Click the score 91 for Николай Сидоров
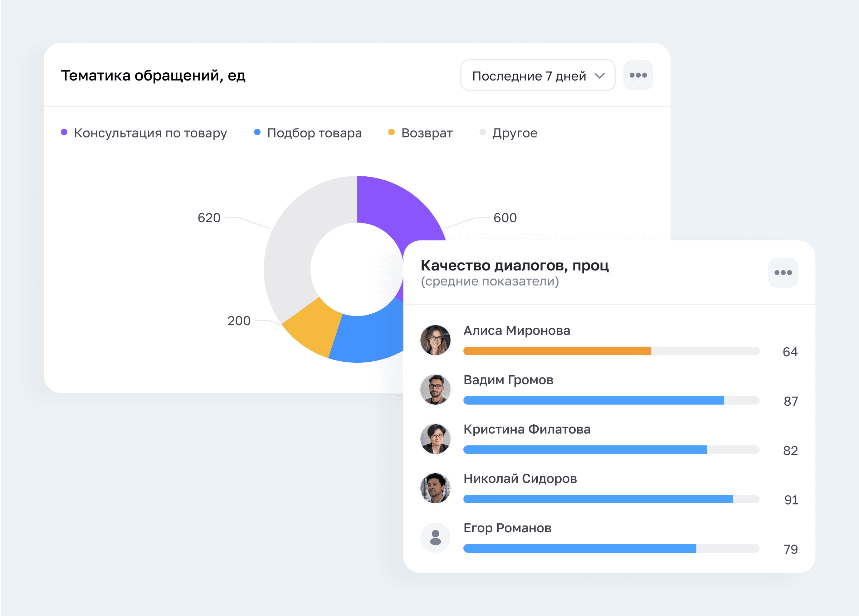 tap(791, 500)
